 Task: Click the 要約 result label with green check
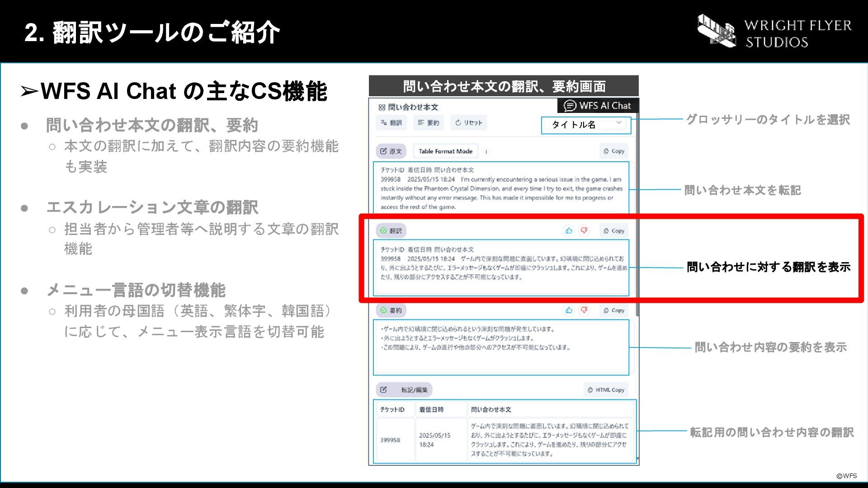(x=391, y=310)
